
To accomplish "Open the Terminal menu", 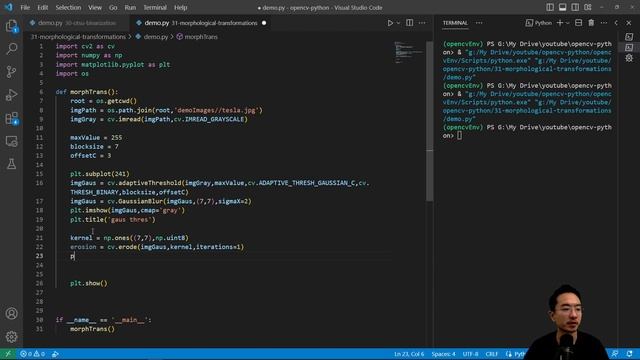I will pos(155,7).
